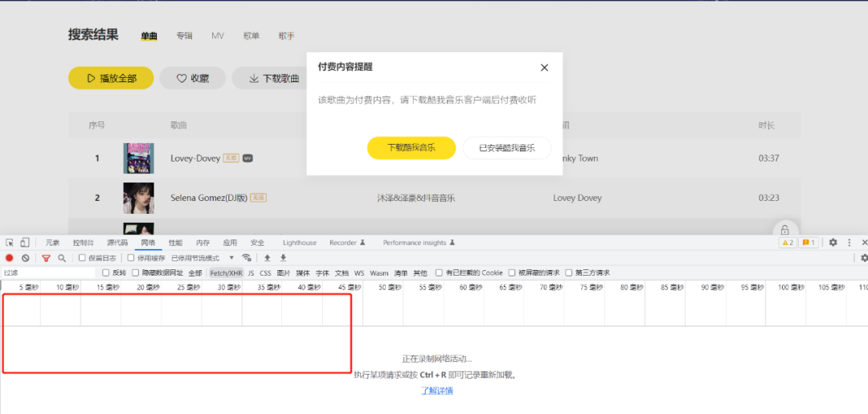Open the 安全 DevTools tab
This screenshot has height=414, width=868.
point(257,243)
